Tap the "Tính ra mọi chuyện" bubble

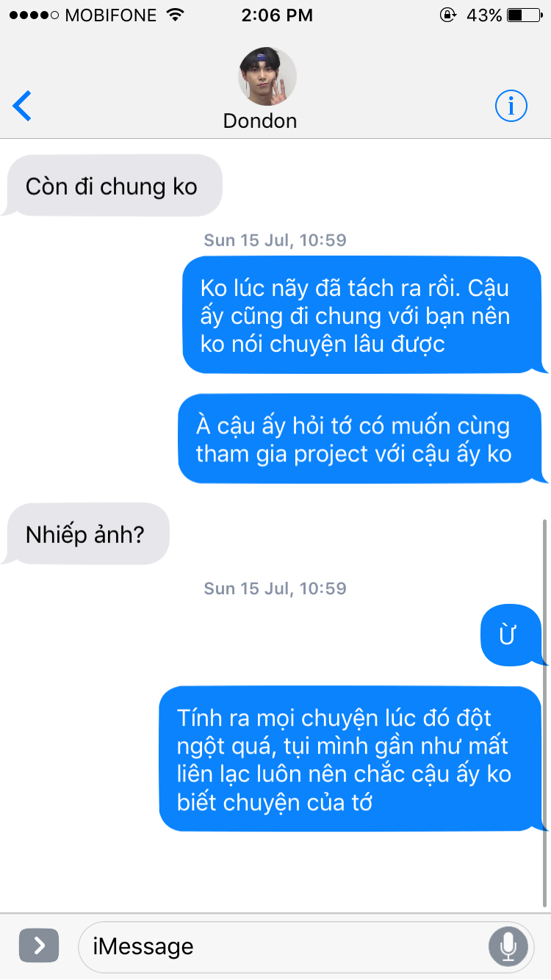(353, 760)
